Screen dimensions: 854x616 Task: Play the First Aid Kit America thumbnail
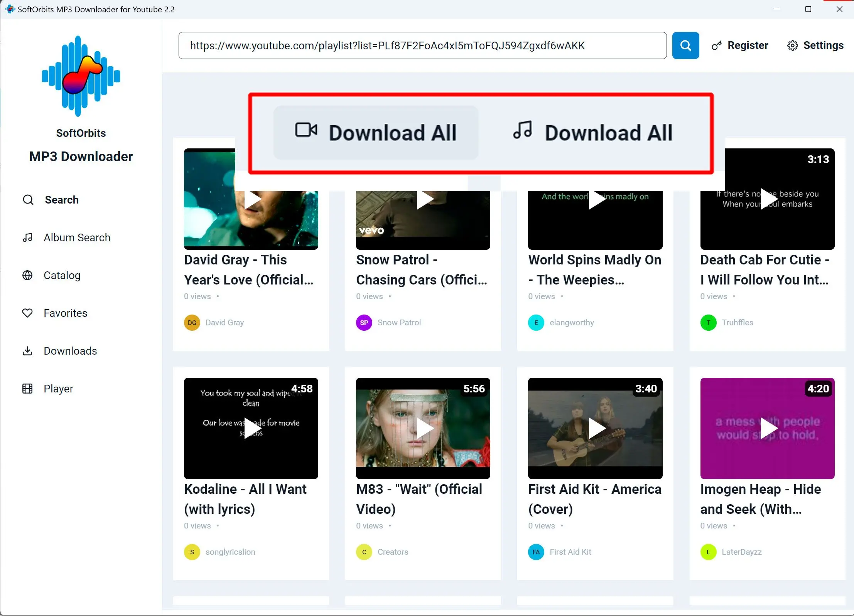595,428
